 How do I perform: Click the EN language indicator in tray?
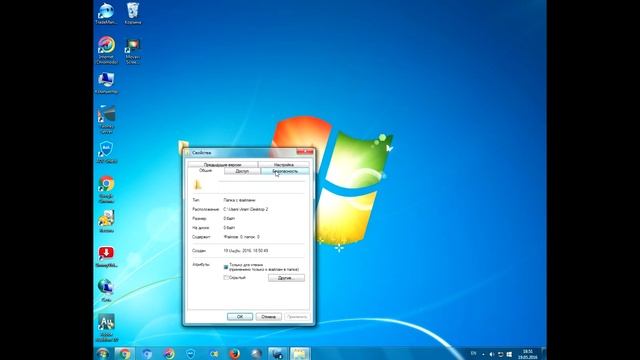click(x=473, y=353)
